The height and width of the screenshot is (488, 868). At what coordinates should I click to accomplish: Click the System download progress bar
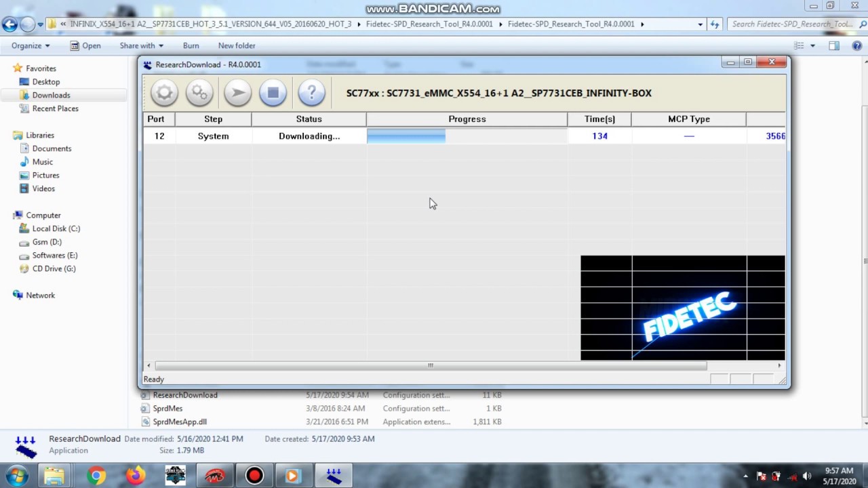pos(467,136)
